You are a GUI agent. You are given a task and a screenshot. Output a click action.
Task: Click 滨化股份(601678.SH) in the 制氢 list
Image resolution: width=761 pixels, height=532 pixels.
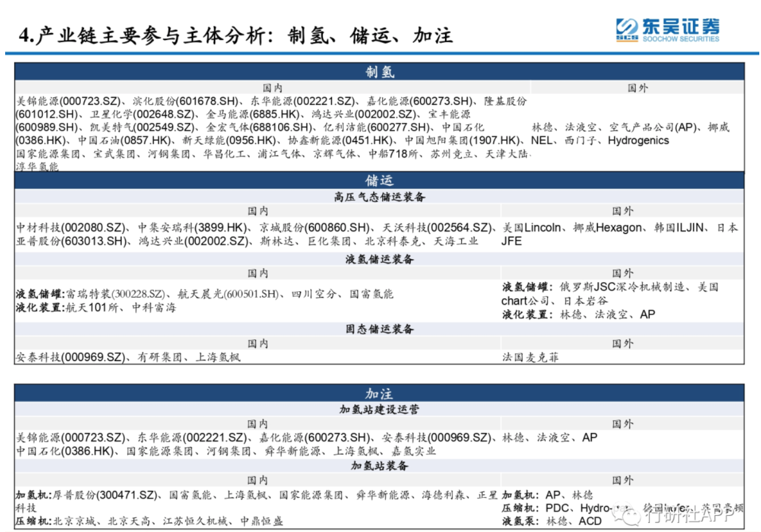pos(186,101)
